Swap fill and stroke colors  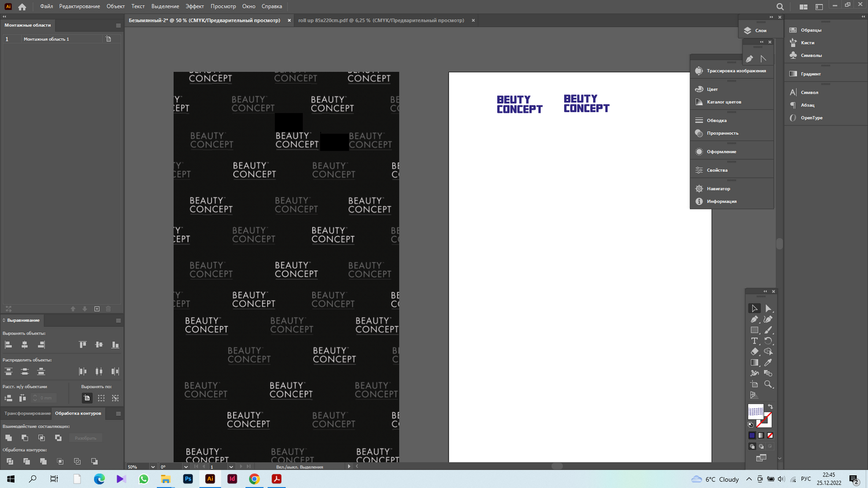tap(770, 407)
